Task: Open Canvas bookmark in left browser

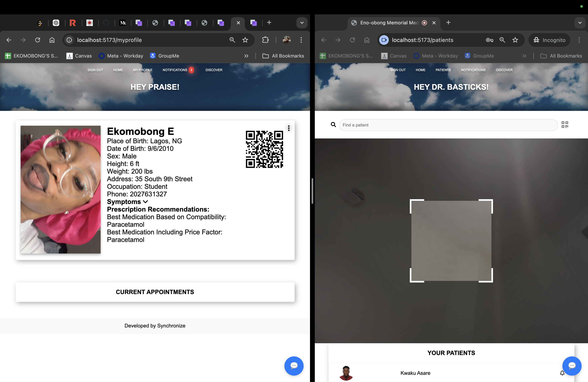Action: (x=79, y=56)
